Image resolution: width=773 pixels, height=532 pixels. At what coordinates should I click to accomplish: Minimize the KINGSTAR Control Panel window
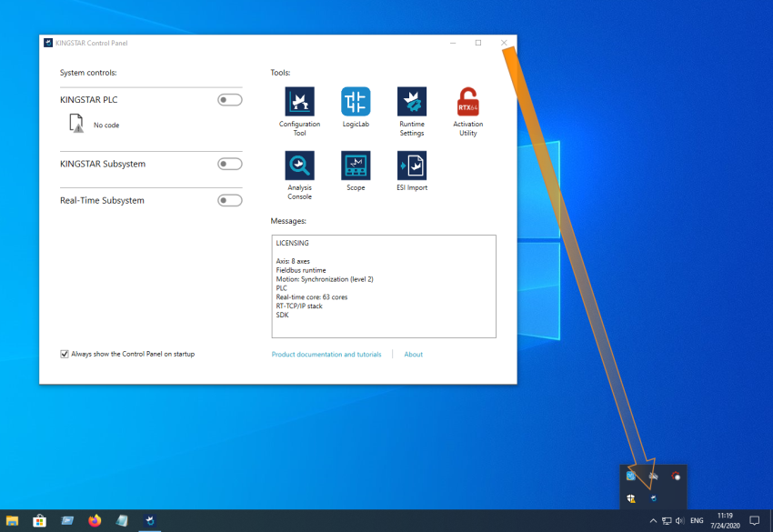point(453,43)
